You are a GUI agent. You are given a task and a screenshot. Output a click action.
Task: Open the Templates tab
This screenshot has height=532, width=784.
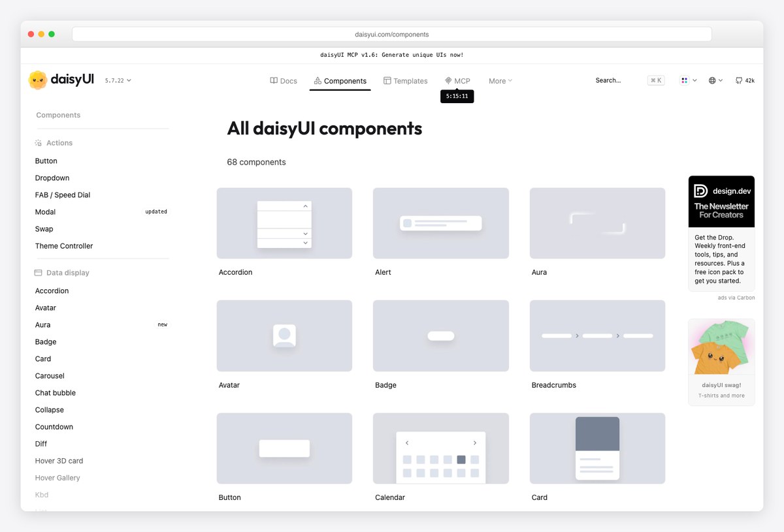point(405,81)
